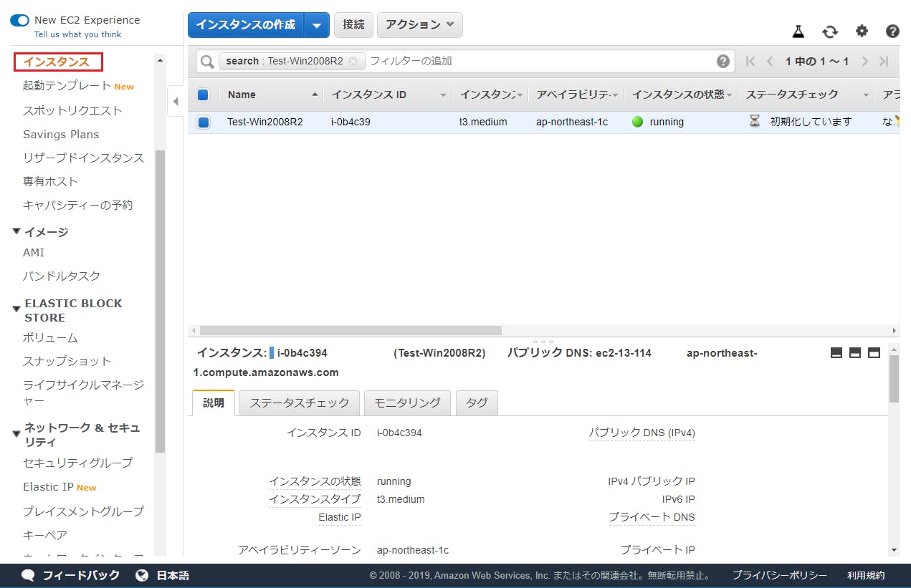Open キーペア in the sidebar

(x=45, y=535)
